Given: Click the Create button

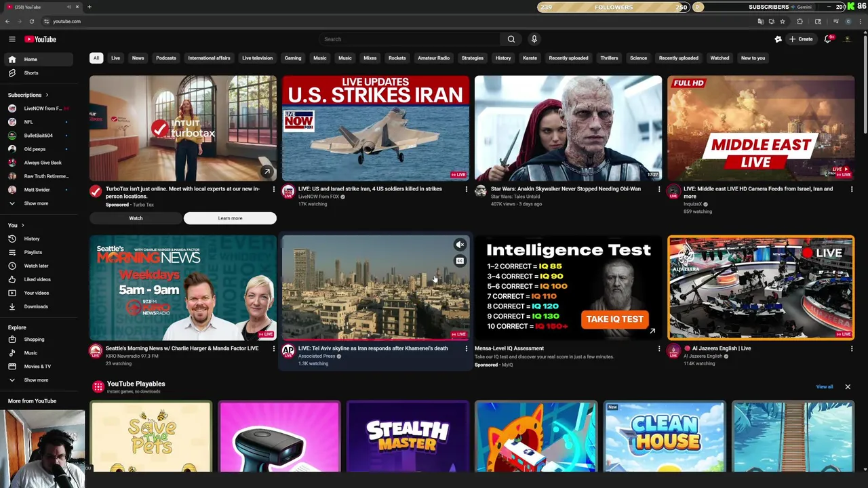Looking at the screenshot, I should coord(801,39).
